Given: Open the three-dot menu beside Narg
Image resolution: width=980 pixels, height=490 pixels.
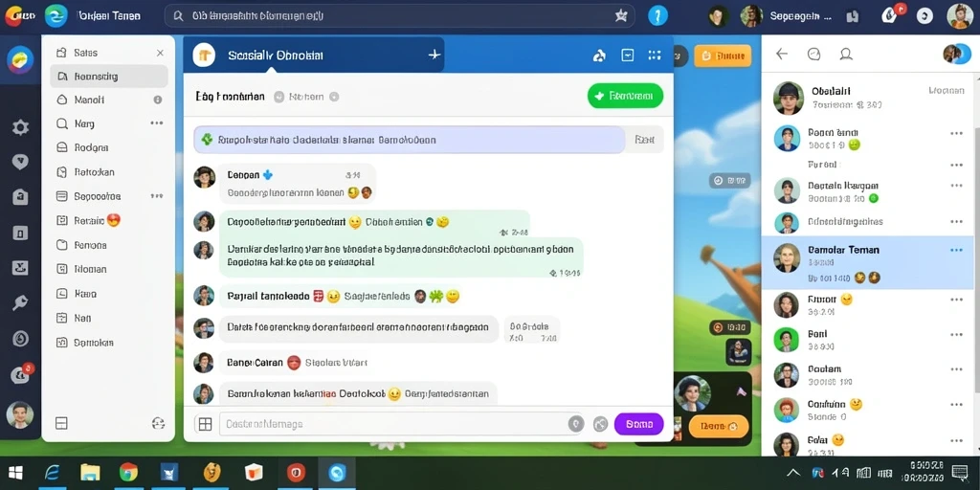Looking at the screenshot, I should (x=157, y=123).
